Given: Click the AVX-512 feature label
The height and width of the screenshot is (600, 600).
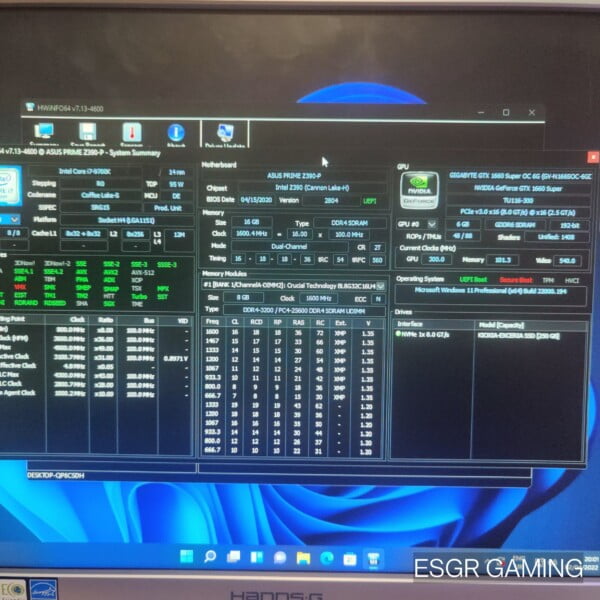Looking at the screenshot, I should (x=142, y=272).
